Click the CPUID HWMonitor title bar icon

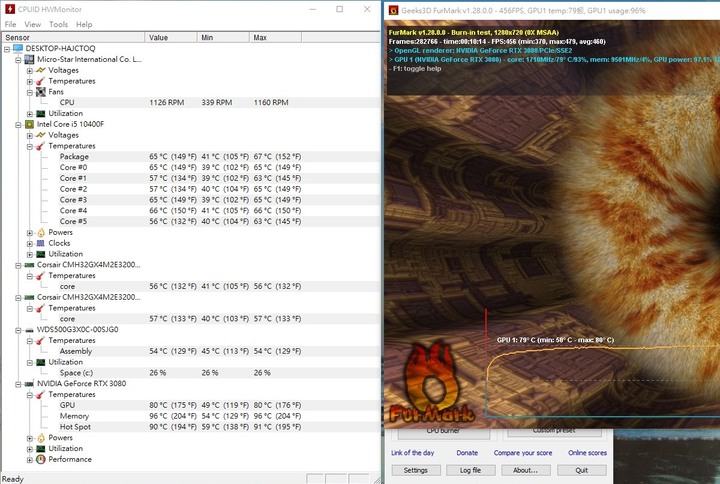(10, 9)
